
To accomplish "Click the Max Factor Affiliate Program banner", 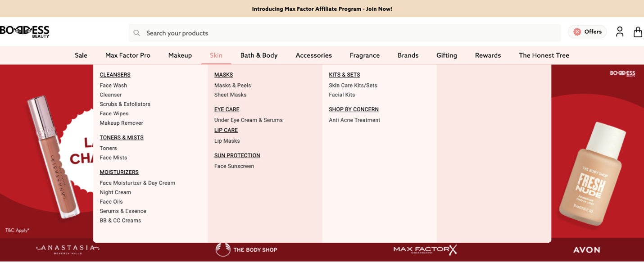I will click(322, 9).
